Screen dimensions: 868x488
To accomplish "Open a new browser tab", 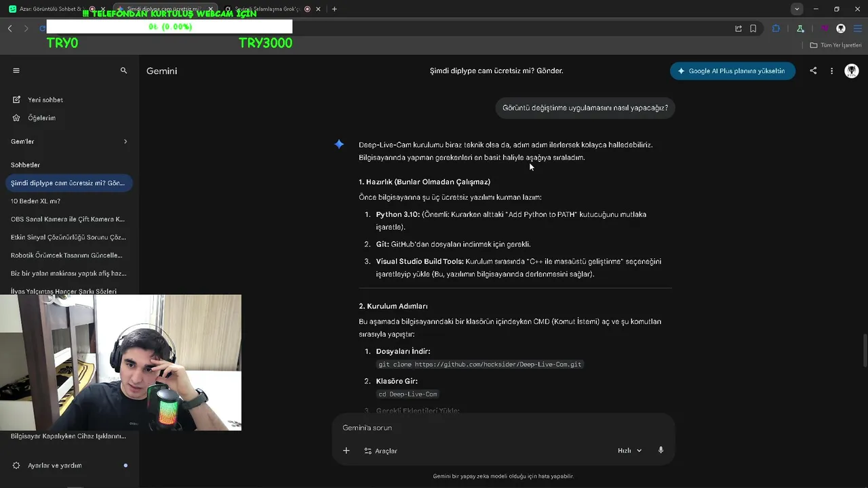I will [334, 9].
